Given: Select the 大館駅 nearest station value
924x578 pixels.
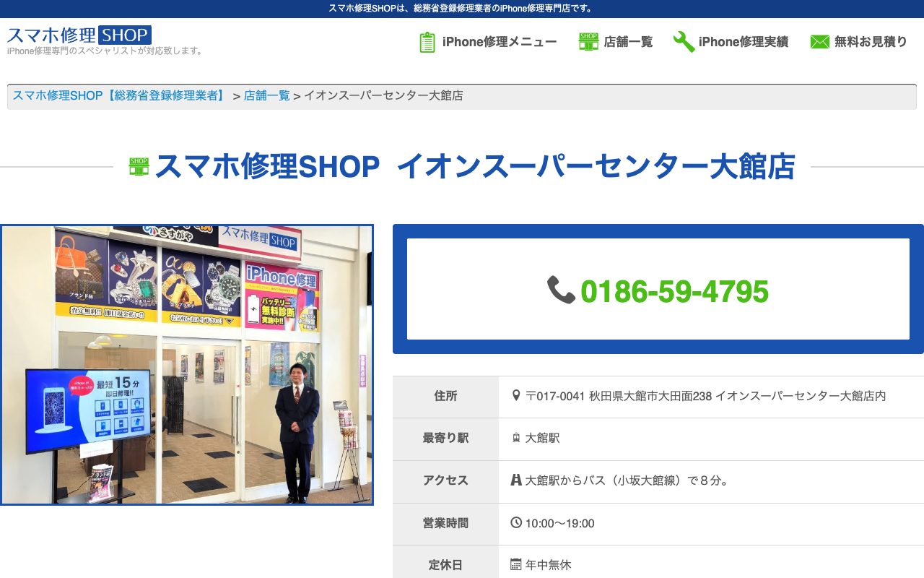Looking at the screenshot, I should tap(543, 438).
